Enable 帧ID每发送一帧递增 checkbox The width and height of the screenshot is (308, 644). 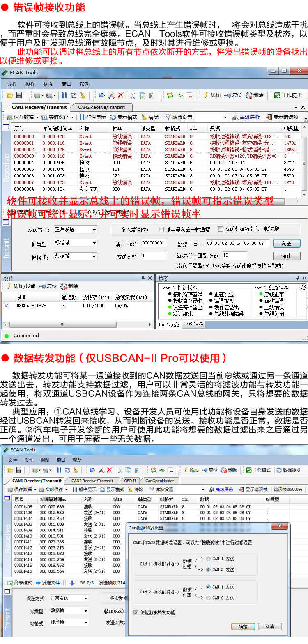161,229
